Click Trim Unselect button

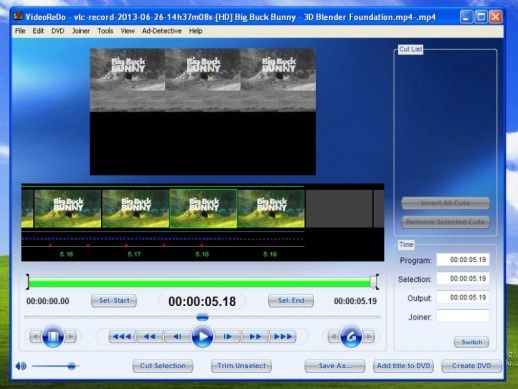click(241, 366)
